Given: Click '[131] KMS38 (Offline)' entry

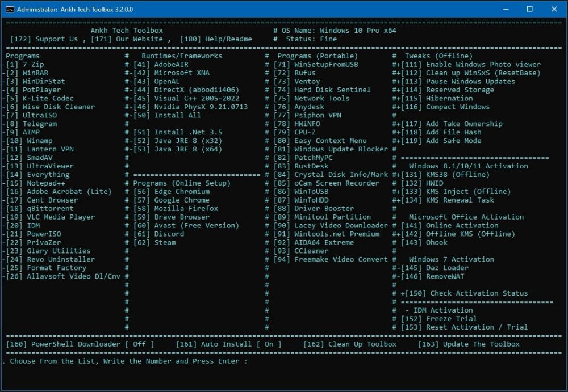Looking at the screenshot, I should click(x=445, y=175).
